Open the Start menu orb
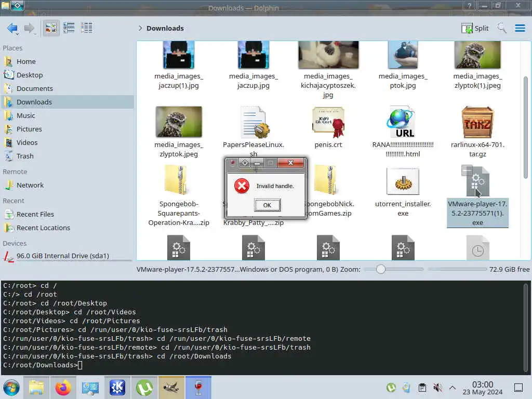 click(x=11, y=388)
